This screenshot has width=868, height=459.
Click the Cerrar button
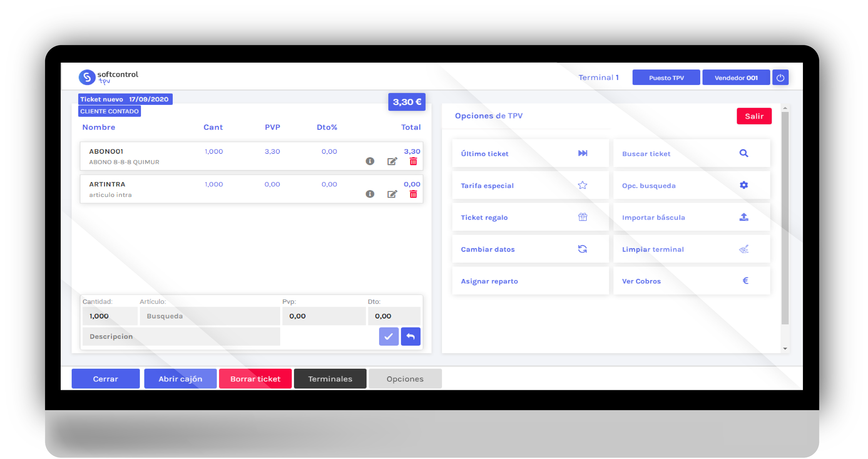click(x=105, y=379)
